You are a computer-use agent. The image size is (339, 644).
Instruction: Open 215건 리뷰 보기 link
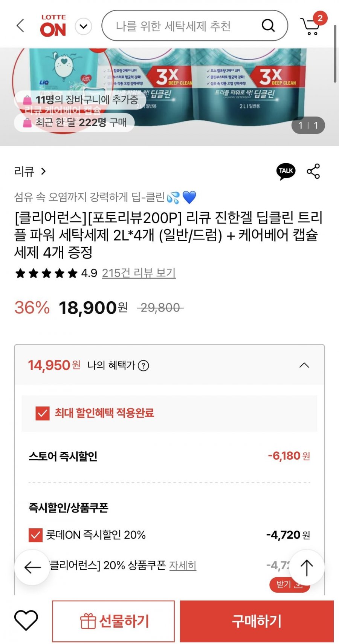(x=139, y=273)
